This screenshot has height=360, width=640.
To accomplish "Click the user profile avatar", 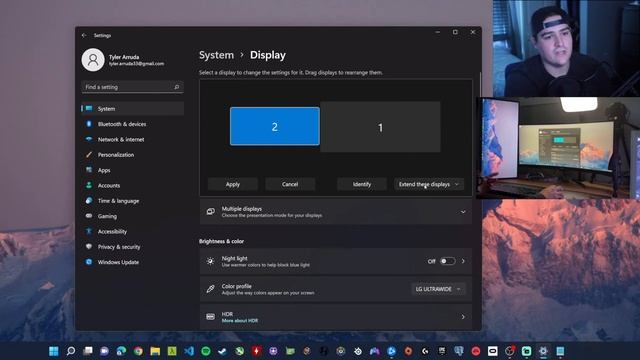I will click(93, 60).
